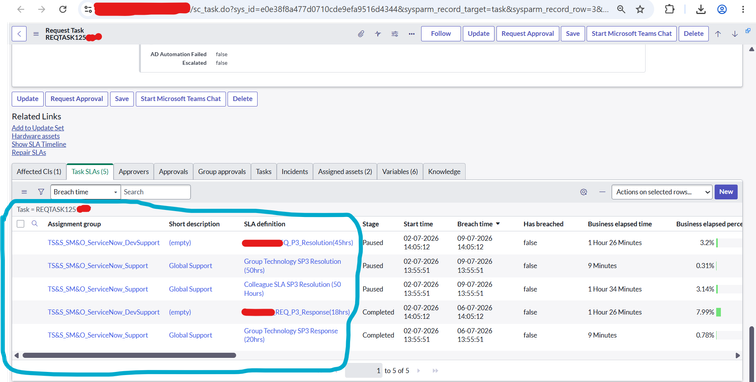Screen dimensions: 756x382
Task: Expand the Actions on selected rows dropdown
Action: pos(662,192)
